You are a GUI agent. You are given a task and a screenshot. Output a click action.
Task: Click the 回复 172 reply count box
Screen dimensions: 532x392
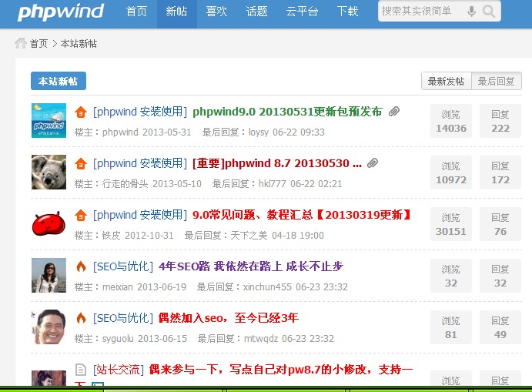point(500,173)
